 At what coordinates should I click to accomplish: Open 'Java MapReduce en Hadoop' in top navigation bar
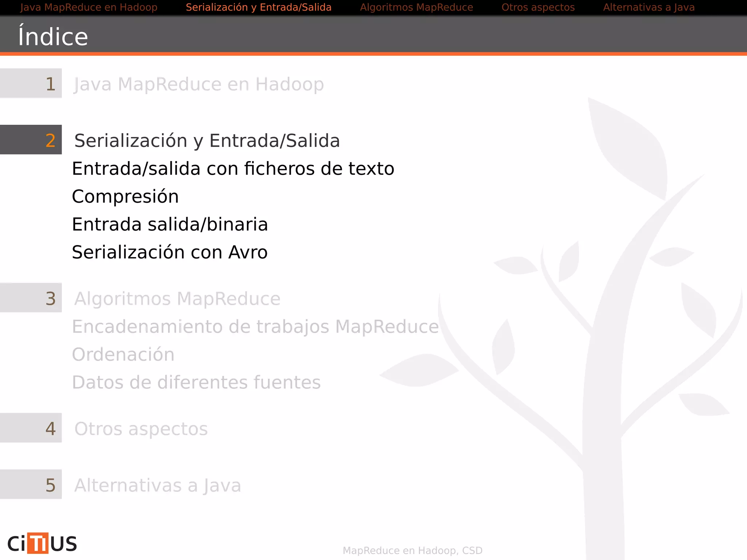[89, 7]
